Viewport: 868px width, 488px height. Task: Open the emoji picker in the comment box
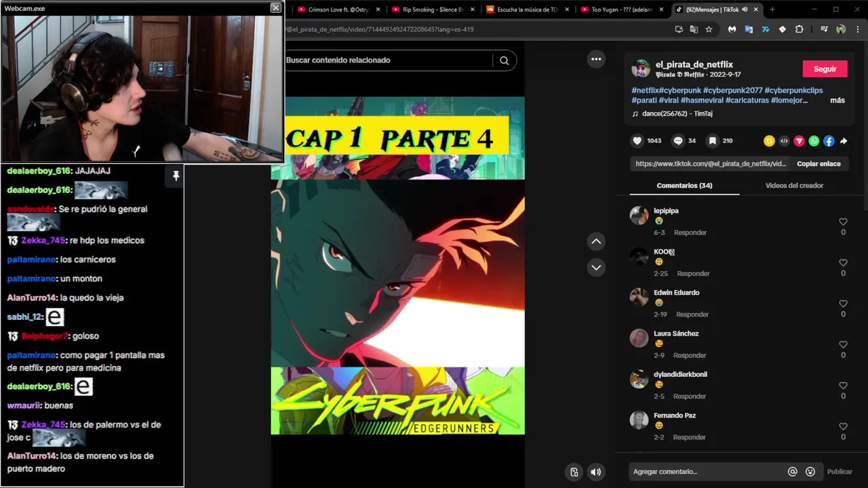pos(810,472)
